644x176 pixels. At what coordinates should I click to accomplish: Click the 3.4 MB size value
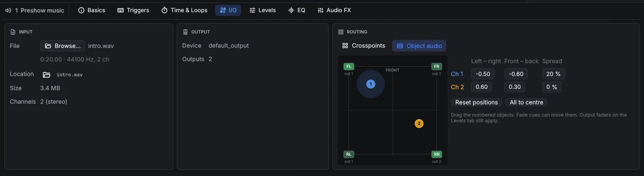point(50,88)
